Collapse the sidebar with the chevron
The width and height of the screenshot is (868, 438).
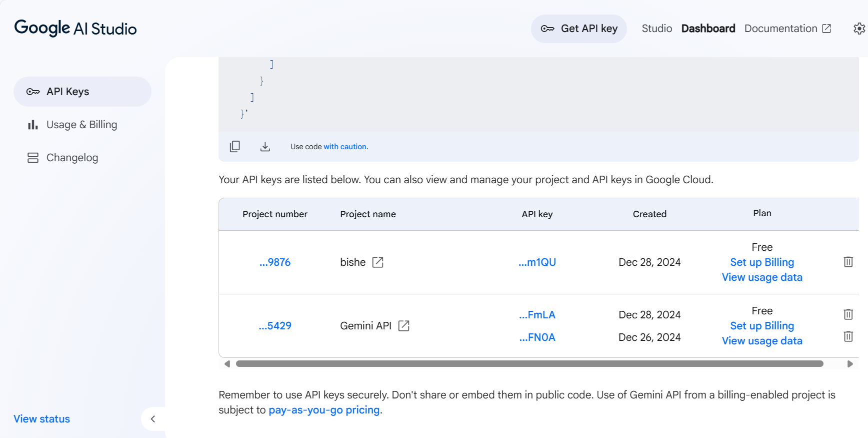tap(153, 419)
